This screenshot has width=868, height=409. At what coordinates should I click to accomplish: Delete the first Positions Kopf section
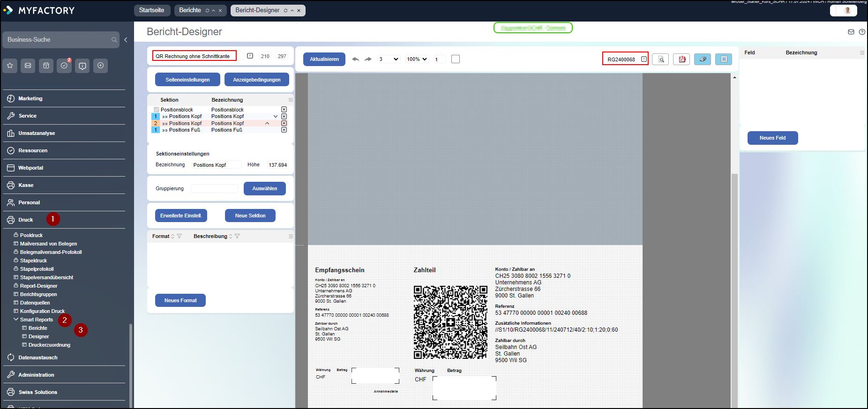click(284, 116)
